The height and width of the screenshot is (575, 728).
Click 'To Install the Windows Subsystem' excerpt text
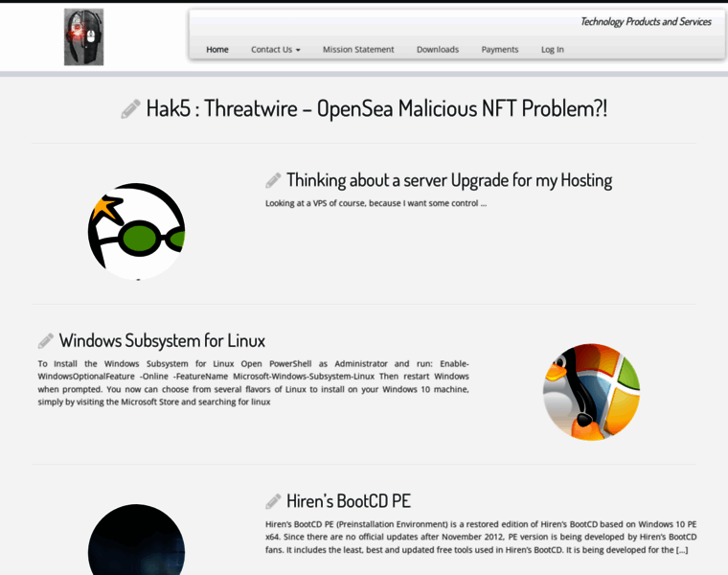254,382
